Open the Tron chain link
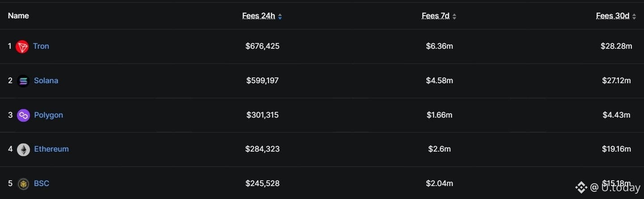 tap(41, 46)
